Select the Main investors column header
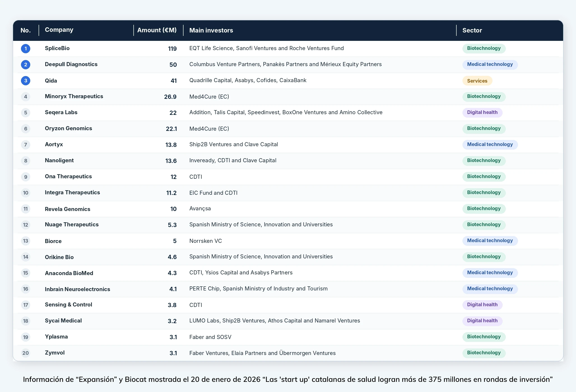The width and height of the screenshot is (576, 392). tap(211, 30)
